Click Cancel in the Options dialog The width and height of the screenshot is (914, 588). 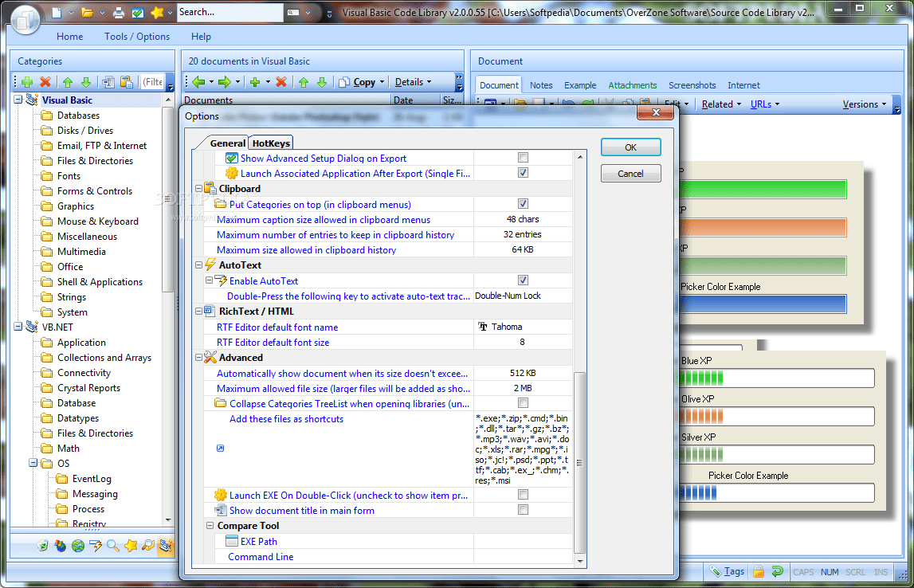(x=630, y=174)
